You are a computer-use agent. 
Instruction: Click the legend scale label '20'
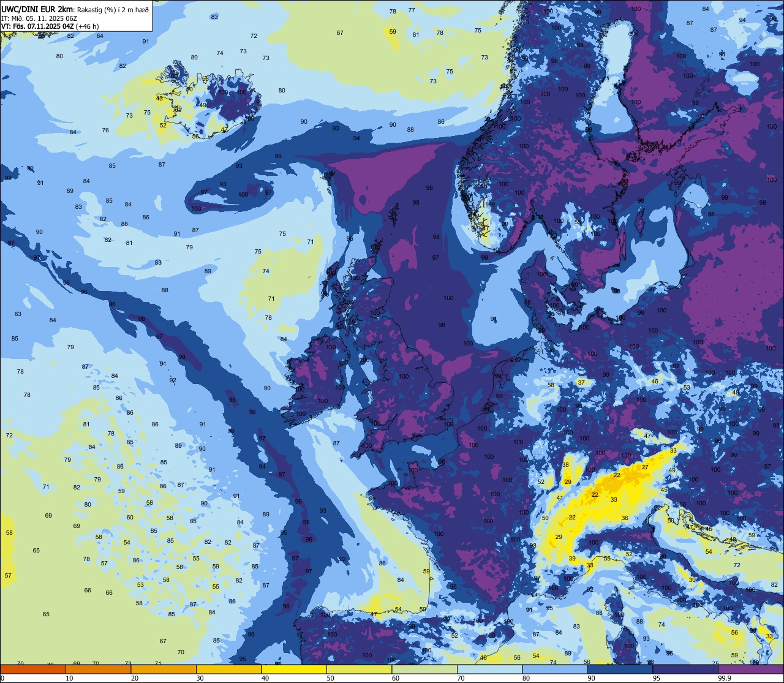pos(135,678)
